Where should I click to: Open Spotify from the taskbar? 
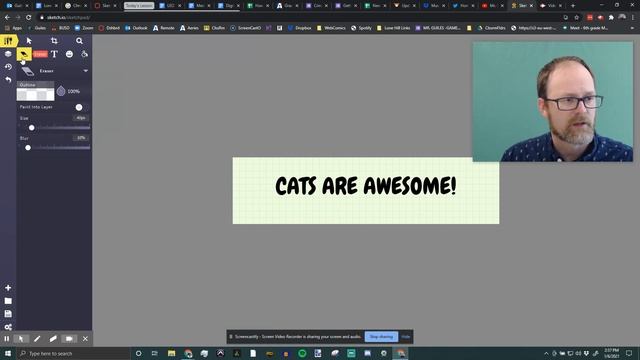tap(302, 353)
